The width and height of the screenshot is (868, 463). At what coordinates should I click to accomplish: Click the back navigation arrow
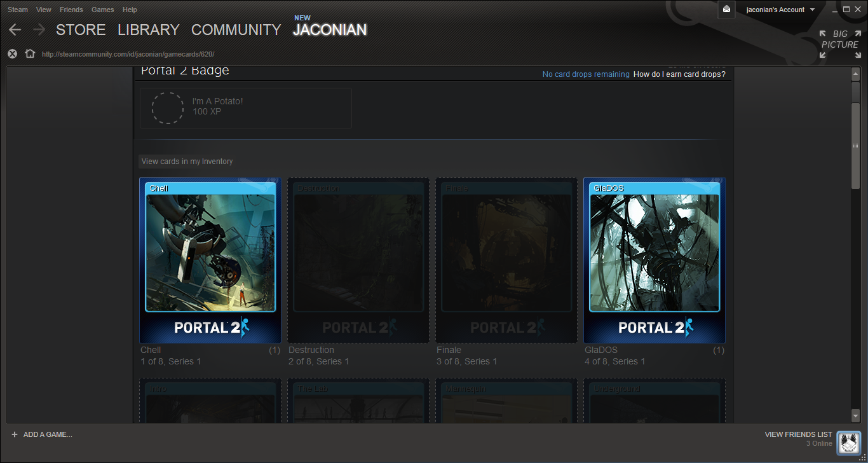[14, 29]
